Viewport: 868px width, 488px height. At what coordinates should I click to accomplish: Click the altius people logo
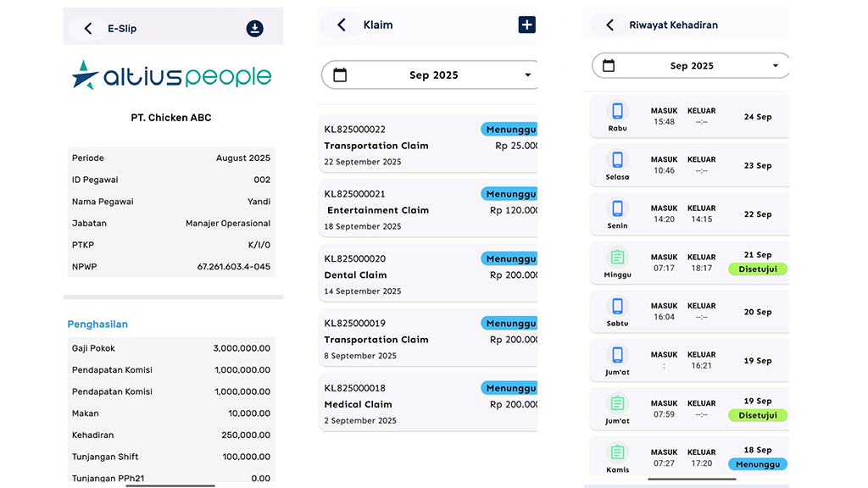point(172,77)
